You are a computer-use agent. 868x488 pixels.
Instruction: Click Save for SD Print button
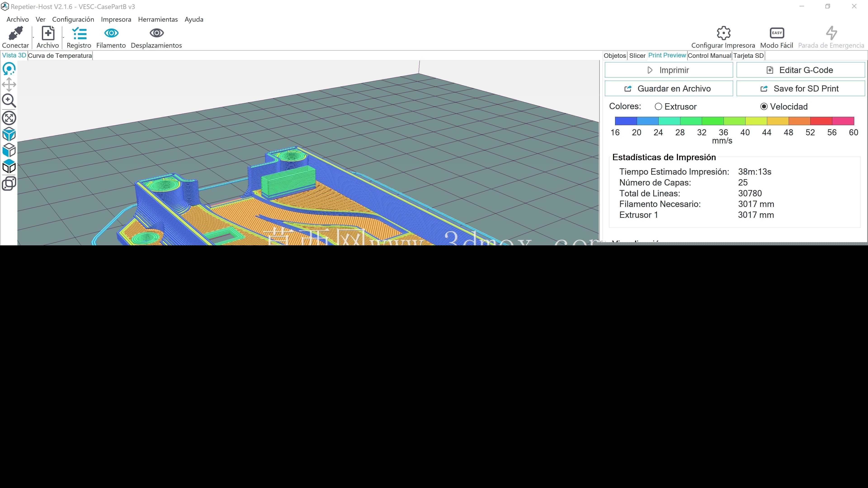pyautogui.click(x=800, y=89)
